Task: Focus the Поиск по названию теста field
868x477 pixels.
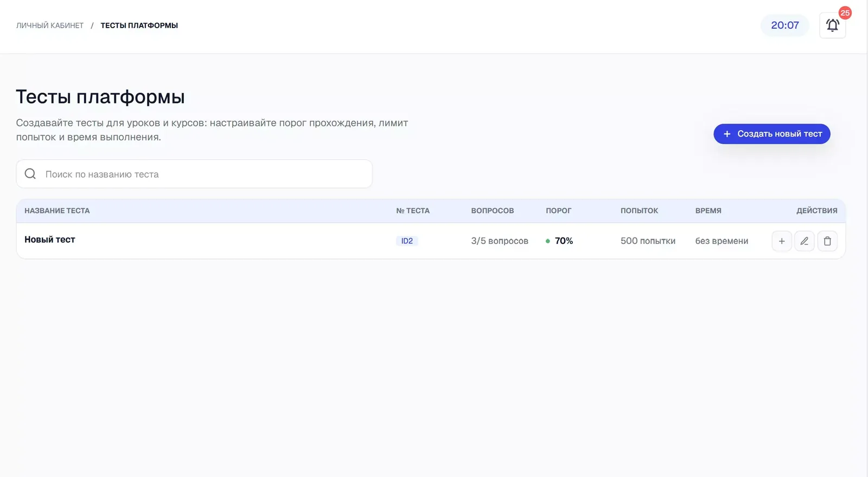Action: pyautogui.click(x=194, y=174)
